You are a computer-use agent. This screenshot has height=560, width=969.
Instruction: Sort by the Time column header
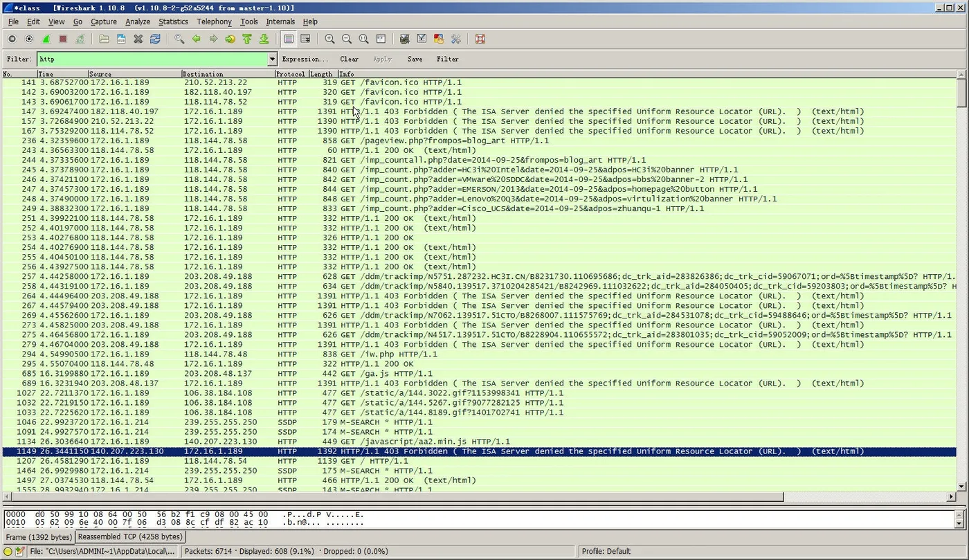(x=62, y=74)
